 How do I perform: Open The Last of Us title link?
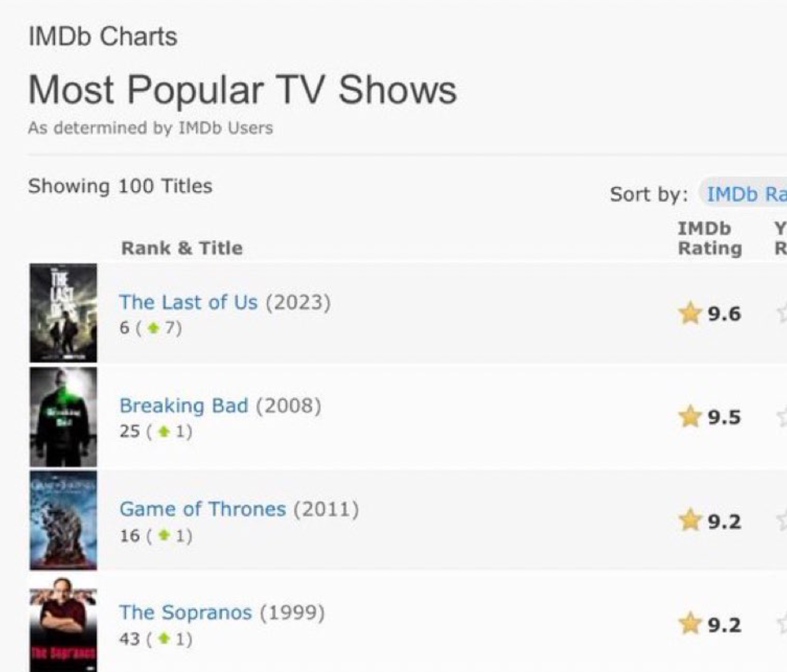[188, 302]
